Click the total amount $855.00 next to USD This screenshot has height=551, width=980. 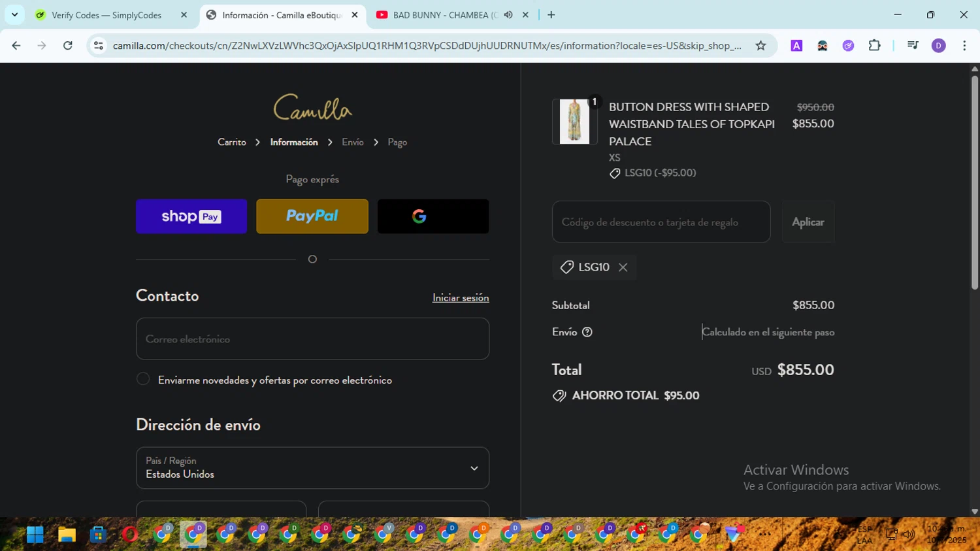[x=806, y=370]
